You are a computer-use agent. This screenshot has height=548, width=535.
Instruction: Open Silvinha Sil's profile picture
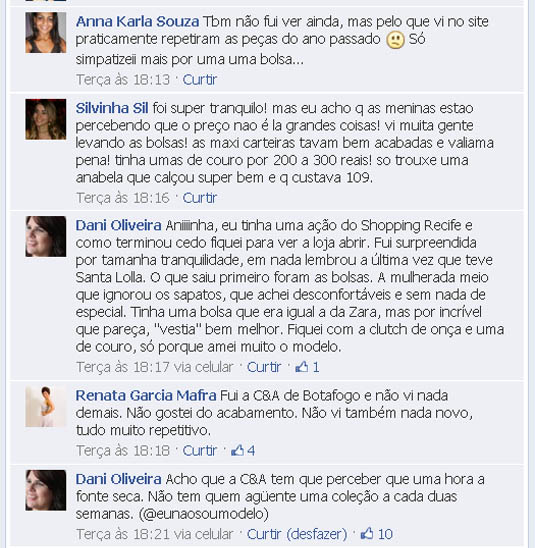46,119
